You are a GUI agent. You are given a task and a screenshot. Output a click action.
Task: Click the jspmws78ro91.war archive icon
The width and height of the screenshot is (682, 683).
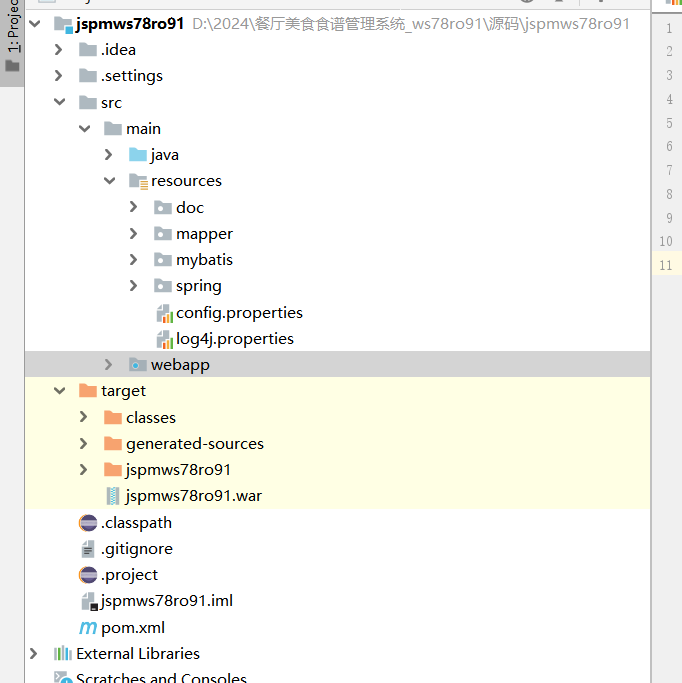[x=113, y=496]
